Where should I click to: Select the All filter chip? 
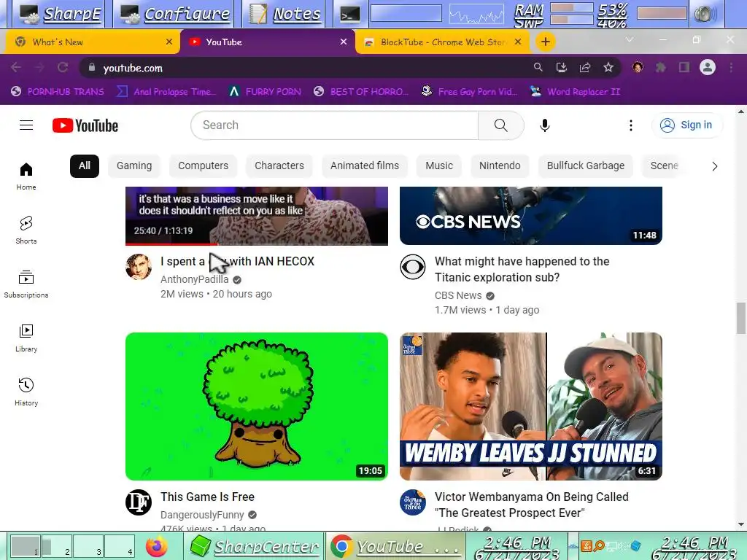(85, 166)
